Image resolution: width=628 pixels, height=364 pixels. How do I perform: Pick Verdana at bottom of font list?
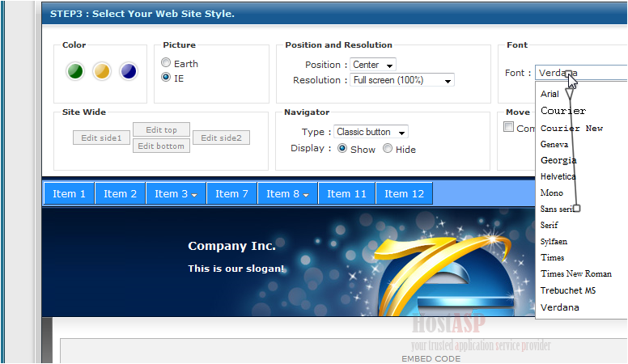pos(559,307)
